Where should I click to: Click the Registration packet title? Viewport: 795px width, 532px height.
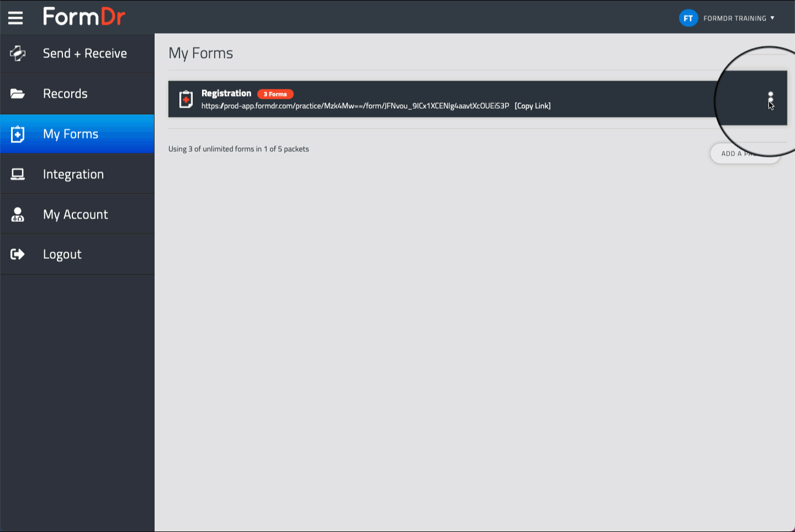(226, 93)
